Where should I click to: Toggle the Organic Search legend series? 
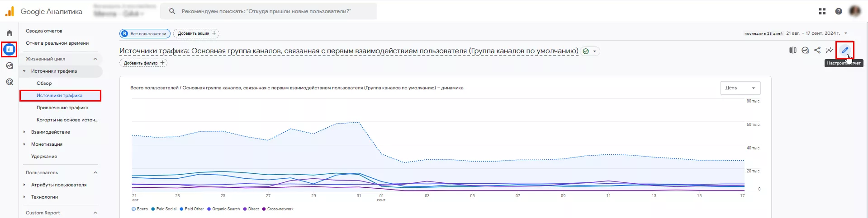coord(223,209)
